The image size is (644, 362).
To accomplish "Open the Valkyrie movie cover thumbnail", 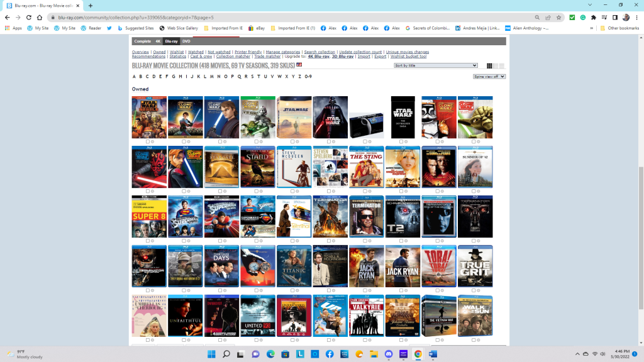I will (366, 316).
